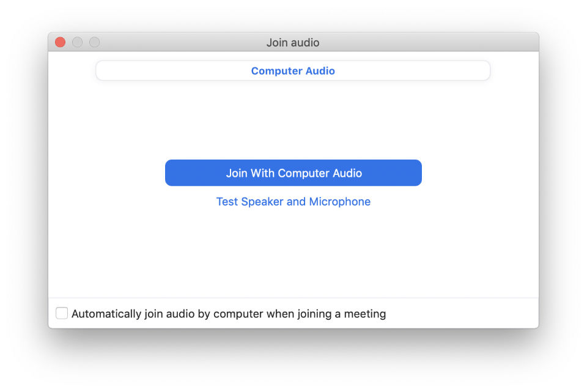Enable automatically join audio by computer checkbox
Image resolution: width=587 pixels, height=392 pixels.
[62, 313]
